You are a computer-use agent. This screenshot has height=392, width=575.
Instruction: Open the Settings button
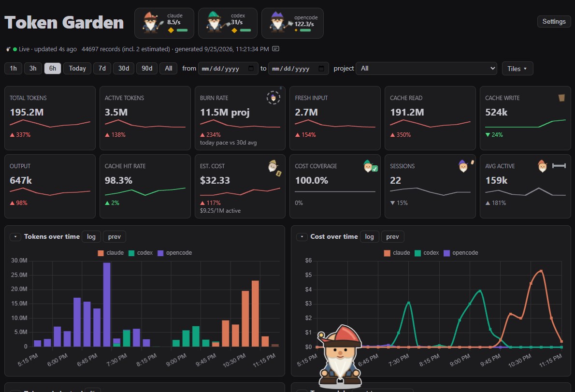(x=554, y=22)
